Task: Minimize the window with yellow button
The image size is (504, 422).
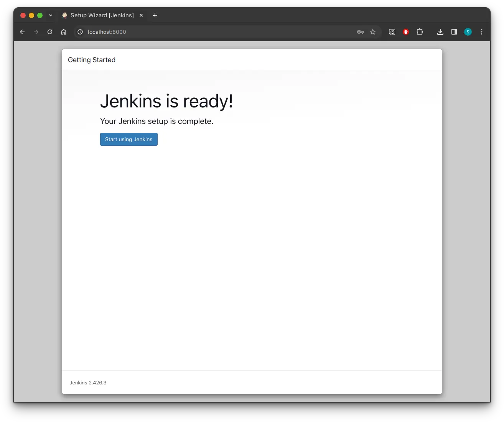Action: click(x=31, y=15)
